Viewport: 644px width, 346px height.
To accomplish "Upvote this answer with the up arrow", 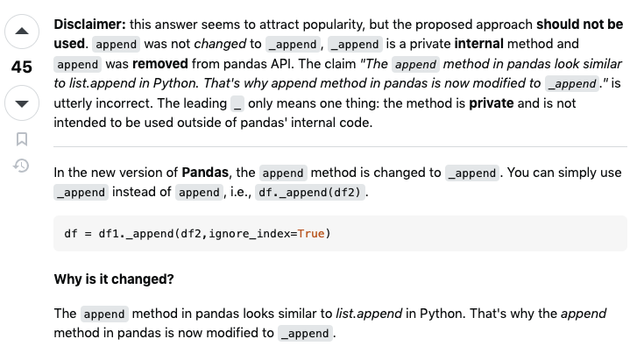I will click(x=22, y=32).
